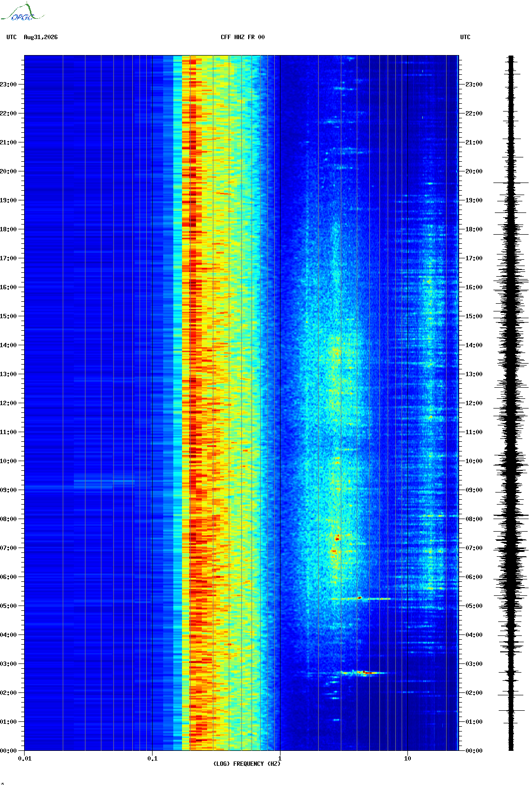Click the 10 Hz frequency axis label

tap(407, 759)
